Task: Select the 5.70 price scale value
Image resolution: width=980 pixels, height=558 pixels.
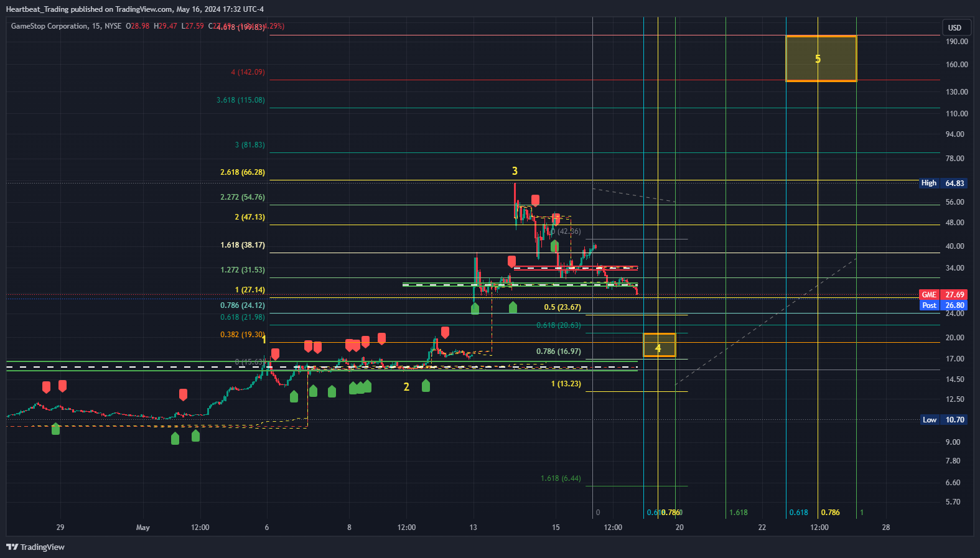Action: [x=953, y=502]
